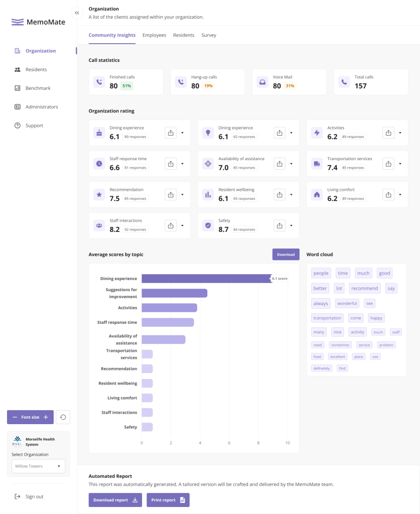Click the Voice Mail inbox icon
420x514 pixels.
coord(262,82)
